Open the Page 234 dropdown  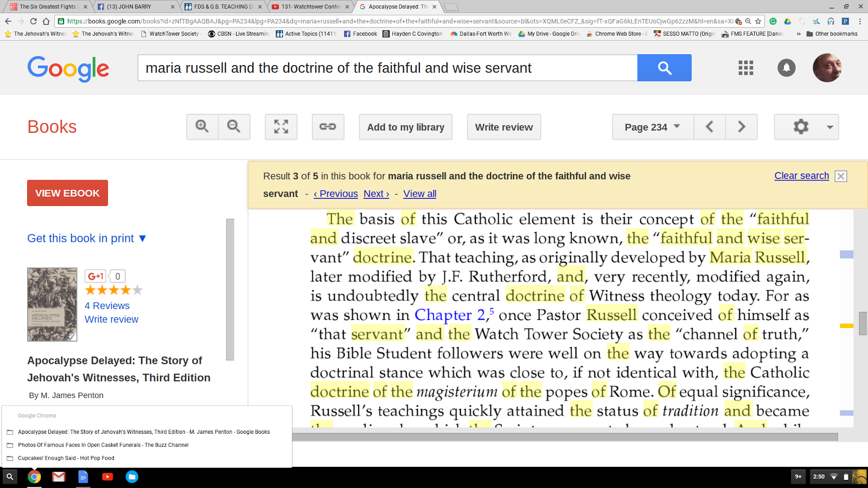point(653,127)
